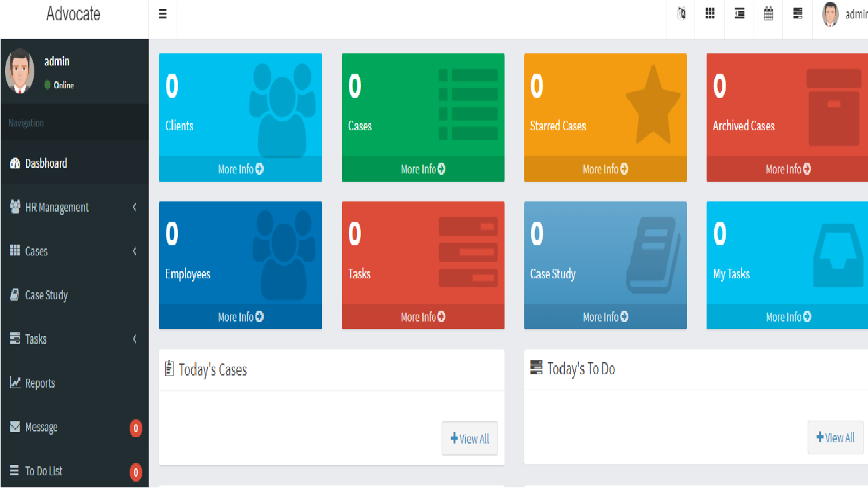Click the To Do List red count badge
Viewport: 868px width, 488px height.
[135, 472]
